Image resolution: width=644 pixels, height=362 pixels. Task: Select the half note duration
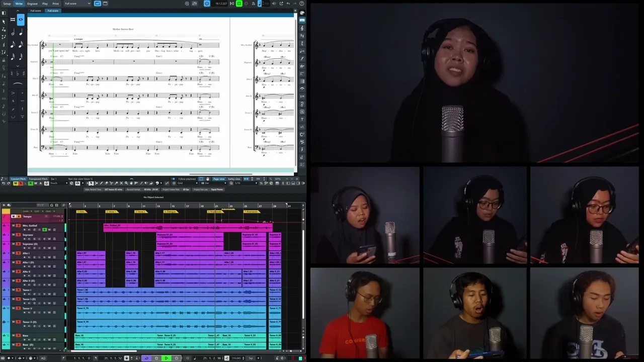(x=13, y=33)
